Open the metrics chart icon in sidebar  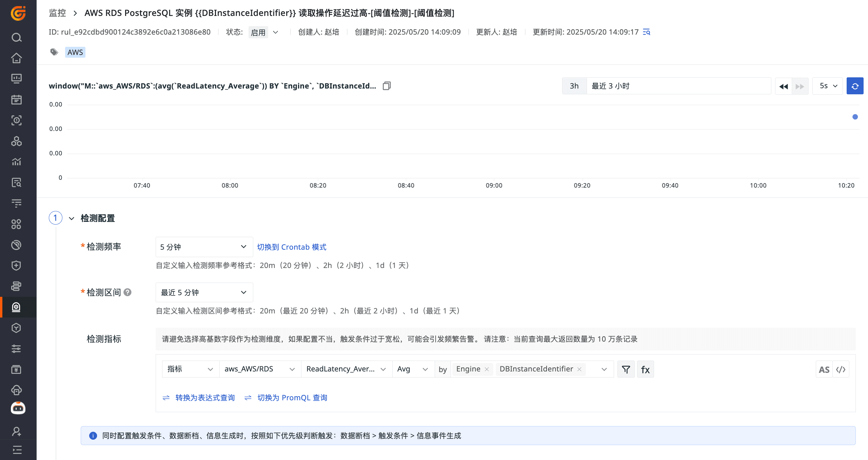coord(17,162)
